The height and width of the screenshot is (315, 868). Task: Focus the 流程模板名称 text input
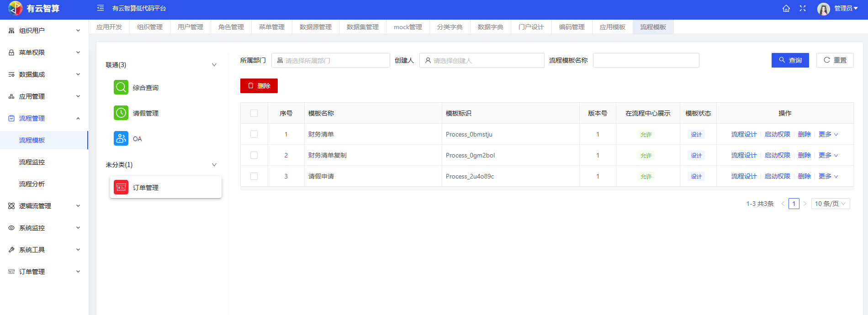coord(646,60)
